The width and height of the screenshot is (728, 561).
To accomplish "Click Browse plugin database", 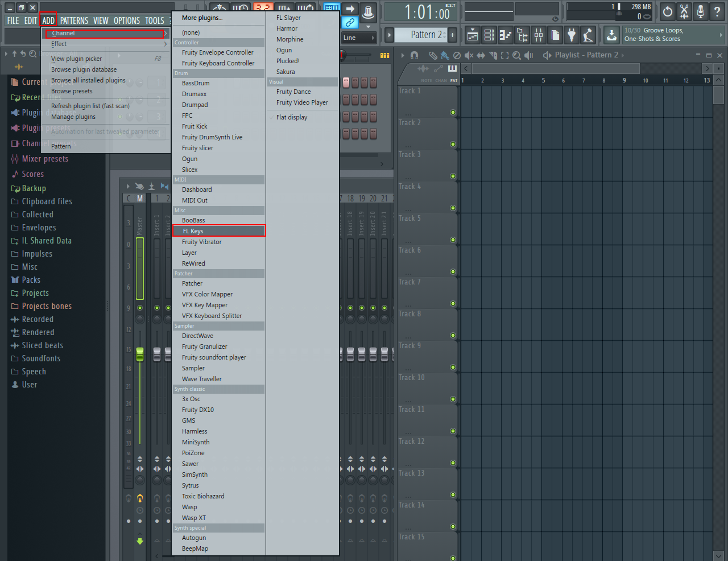I will [84, 69].
